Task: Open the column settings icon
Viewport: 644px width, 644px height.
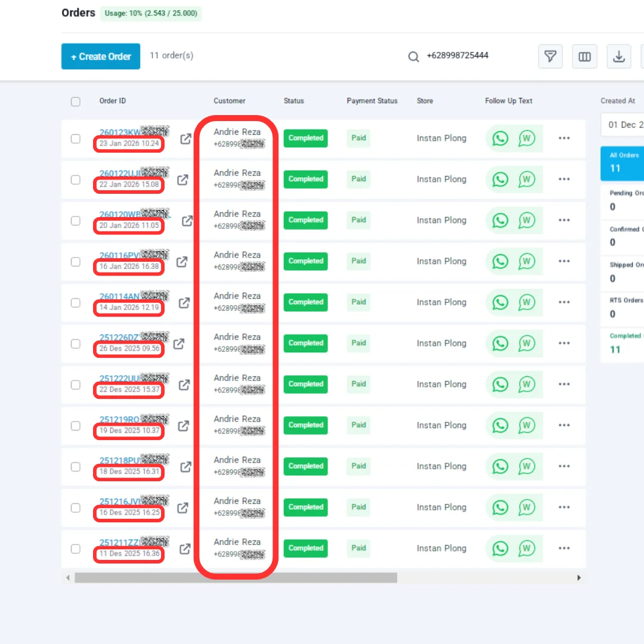Action: coord(584,57)
